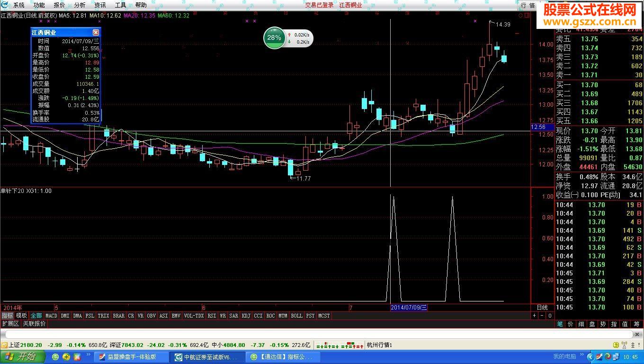Select the BOLL indicator
This screenshot has height=364, width=644.
(296, 315)
